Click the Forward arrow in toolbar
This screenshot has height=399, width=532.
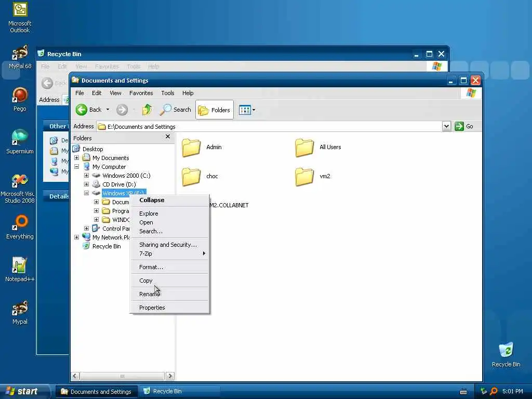click(x=122, y=110)
